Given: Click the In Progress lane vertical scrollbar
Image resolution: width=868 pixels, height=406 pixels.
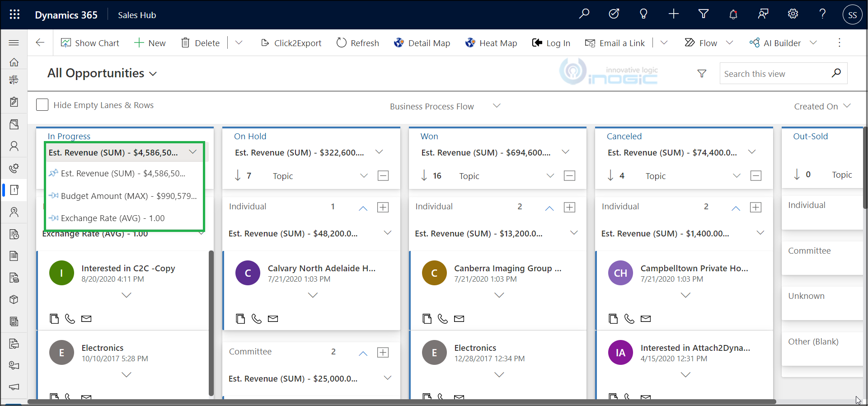Looking at the screenshot, I should (x=211, y=323).
